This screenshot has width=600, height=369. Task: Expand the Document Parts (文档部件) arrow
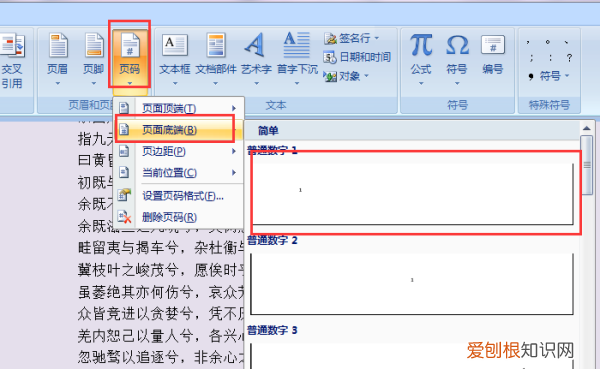pyautogui.click(x=216, y=83)
